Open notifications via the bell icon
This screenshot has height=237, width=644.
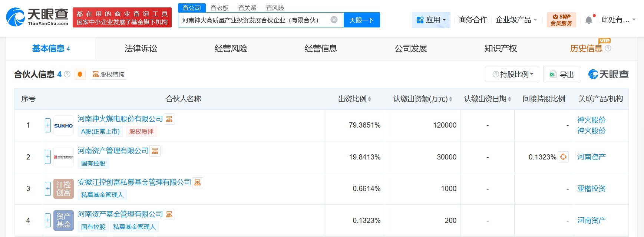589,20
